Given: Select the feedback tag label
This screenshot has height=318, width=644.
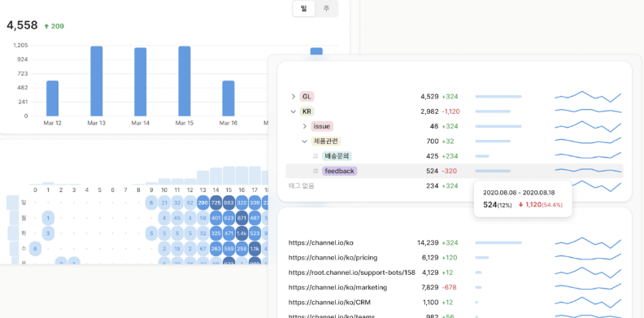Looking at the screenshot, I should (x=339, y=171).
